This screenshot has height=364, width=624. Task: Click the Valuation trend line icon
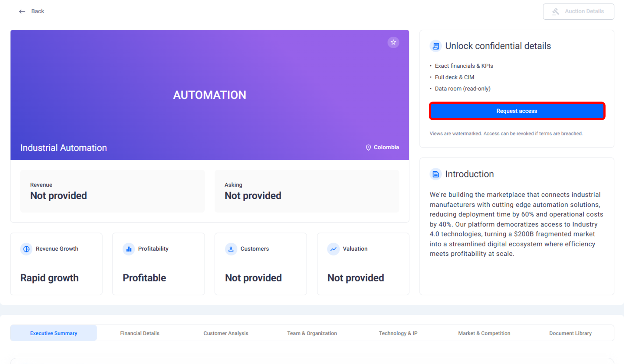point(333,249)
